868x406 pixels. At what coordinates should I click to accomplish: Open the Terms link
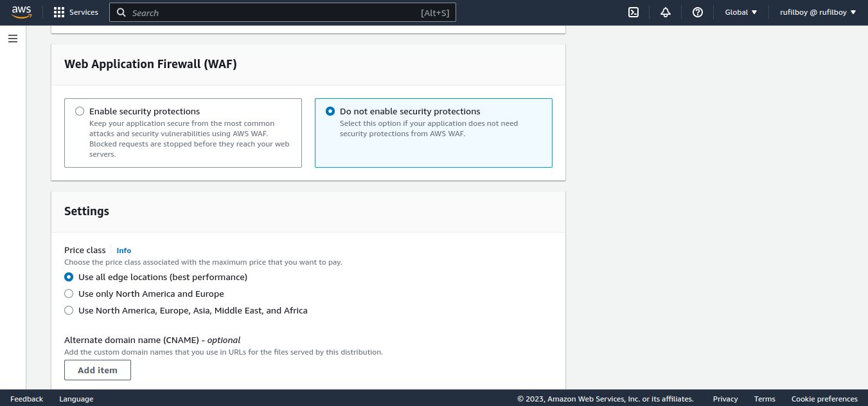coord(765,399)
